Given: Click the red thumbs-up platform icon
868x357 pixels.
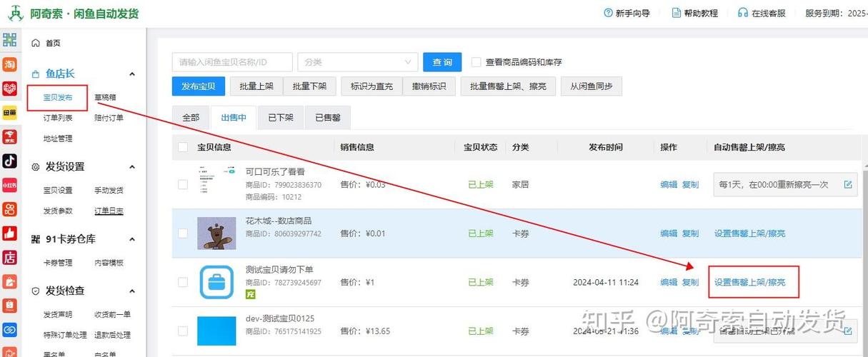Looking at the screenshot, I should click(x=9, y=233).
